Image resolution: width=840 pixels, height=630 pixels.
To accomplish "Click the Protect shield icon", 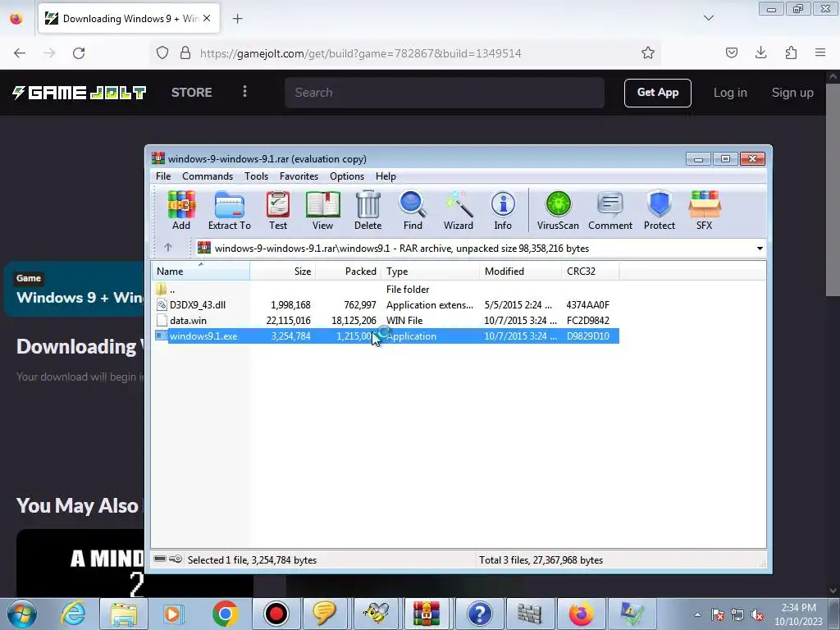I will point(659,211).
